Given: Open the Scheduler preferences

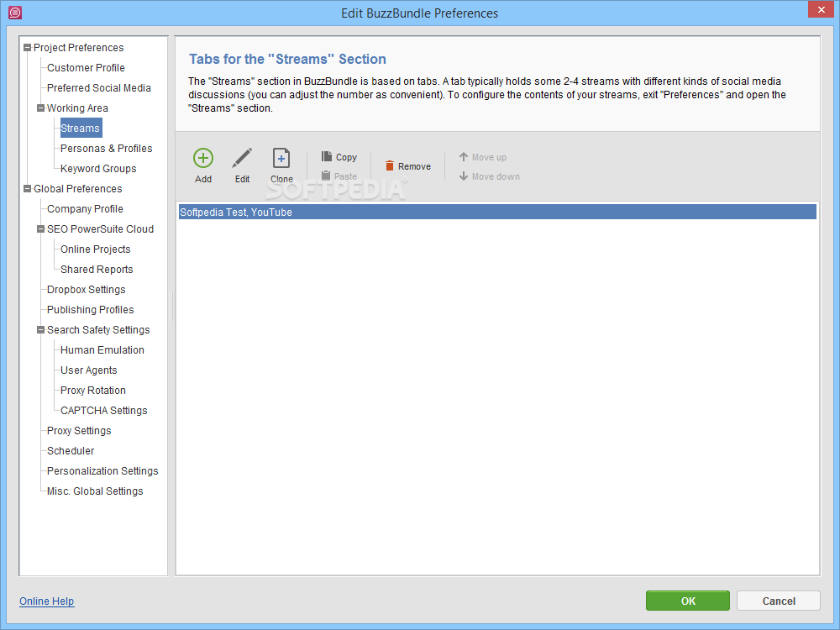Looking at the screenshot, I should [x=71, y=451].
